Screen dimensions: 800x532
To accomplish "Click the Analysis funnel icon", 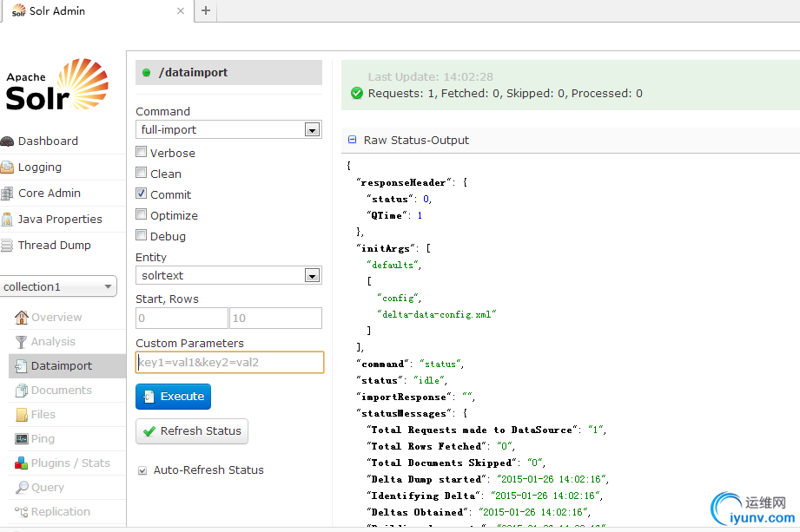I will 22,342.
